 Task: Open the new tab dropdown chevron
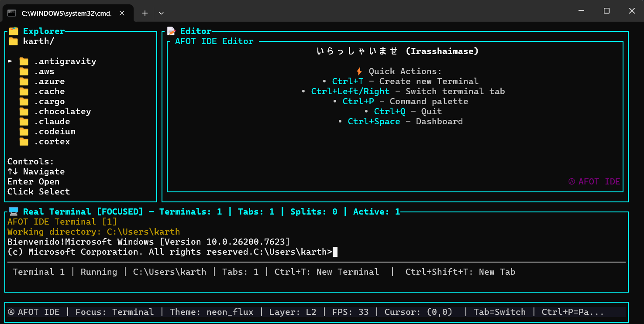click(x=161, y=13)
